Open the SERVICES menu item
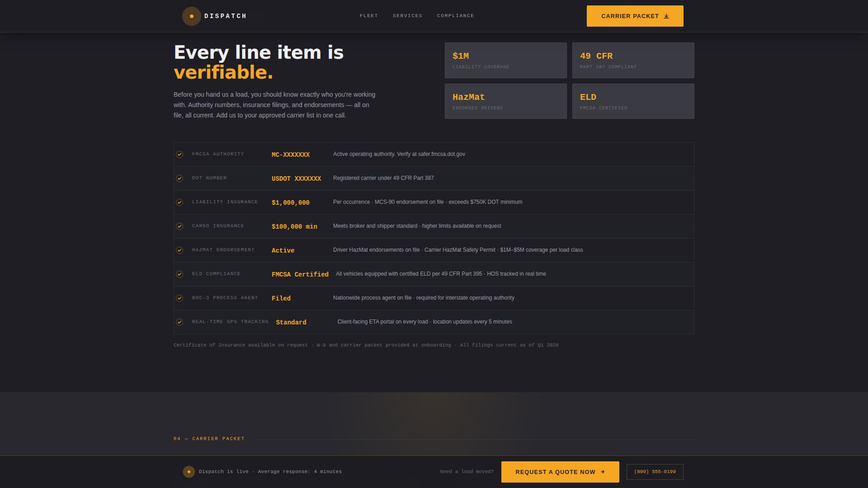This screenshot has height=488, width=868. pyautogui.click(x=407, y=15)
